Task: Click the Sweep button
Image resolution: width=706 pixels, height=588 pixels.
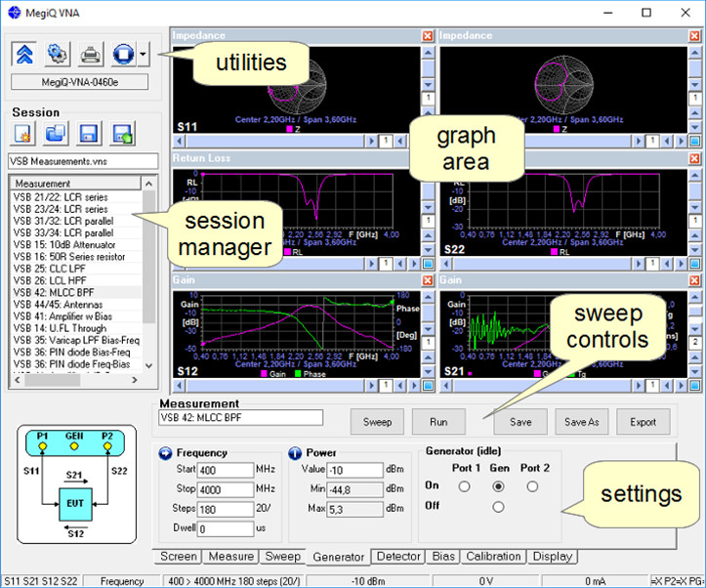Action: (377, 422)
